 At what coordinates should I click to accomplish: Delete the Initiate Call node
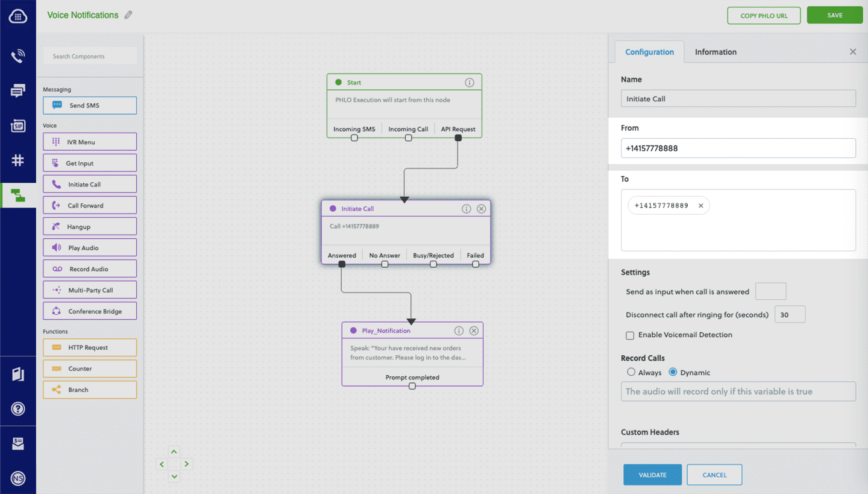click(x=481, y=209)
